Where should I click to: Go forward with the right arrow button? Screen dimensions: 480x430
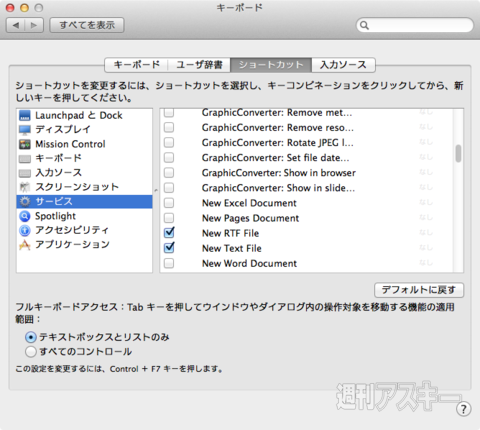(34, 25)
